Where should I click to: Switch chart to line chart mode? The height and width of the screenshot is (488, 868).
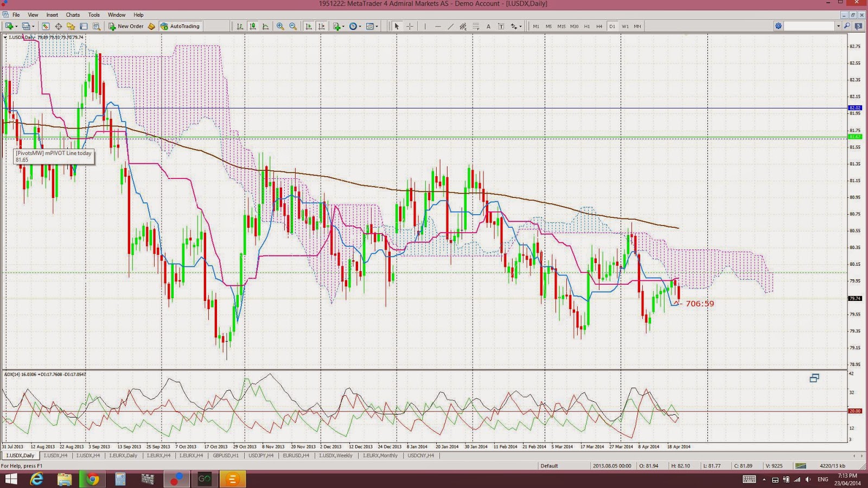tap(265, 26)
